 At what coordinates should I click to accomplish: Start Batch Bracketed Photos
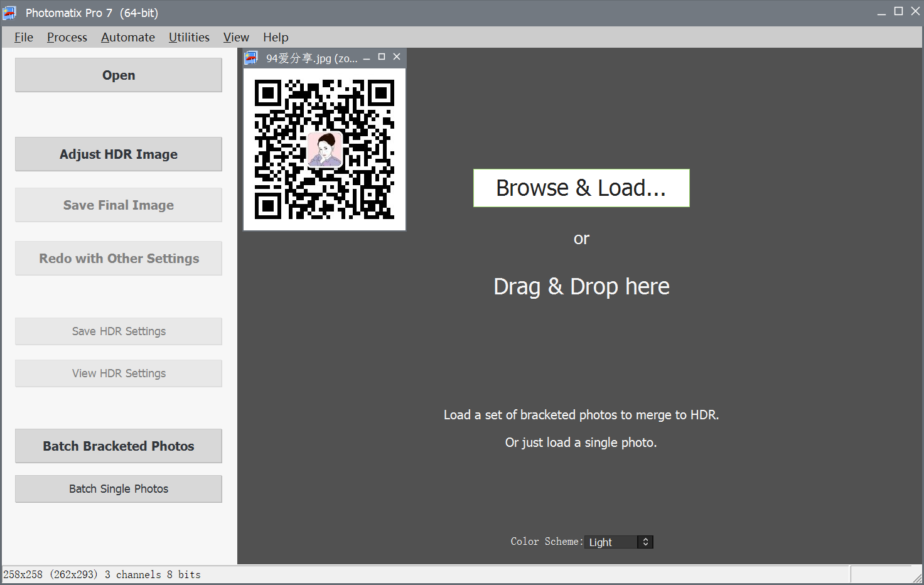pyautogui.click(x=119, y=446)
